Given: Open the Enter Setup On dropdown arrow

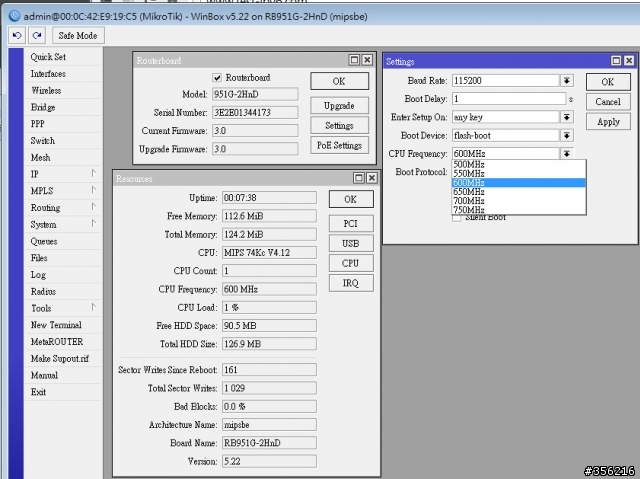Looking at the screenshot, I should click(567, 117).
